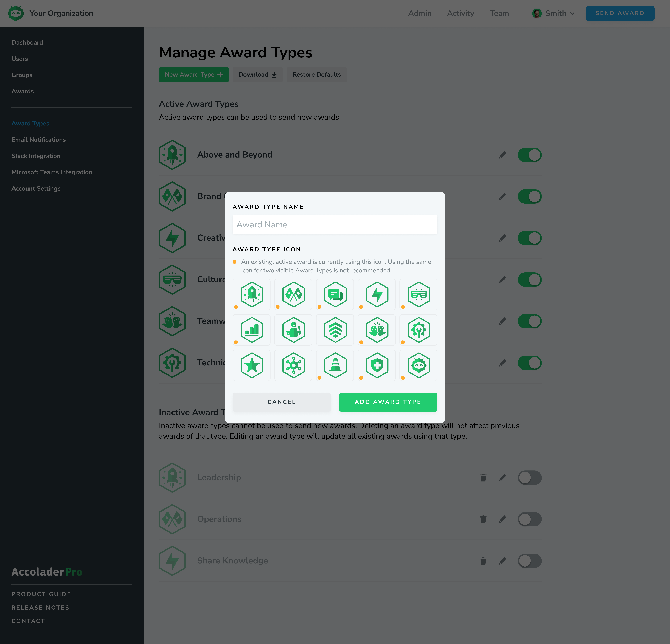This screenshot has width=670, height=644.
Task: Select the high-five hands icon in modal
Action: [377, 330]
